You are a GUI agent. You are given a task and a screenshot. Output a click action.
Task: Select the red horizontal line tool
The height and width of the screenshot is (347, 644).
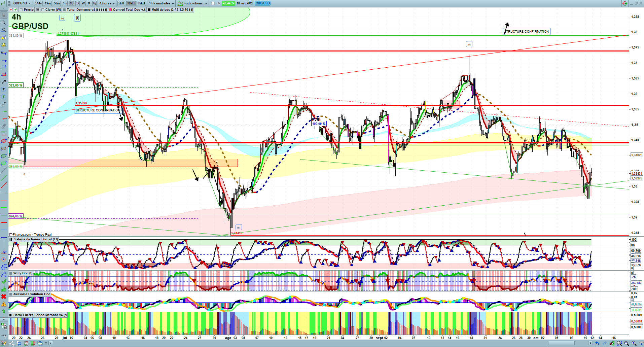pos(4,119)
